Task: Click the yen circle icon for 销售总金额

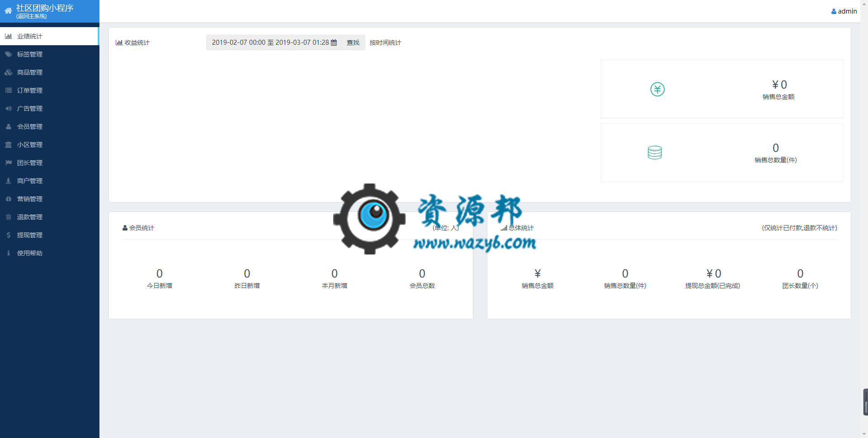Action: coord(657,89)
